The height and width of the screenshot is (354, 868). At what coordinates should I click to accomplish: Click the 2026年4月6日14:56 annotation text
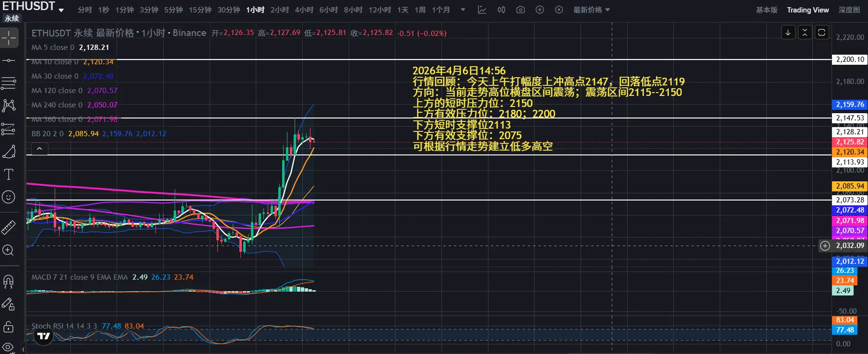tap(459, 71)
